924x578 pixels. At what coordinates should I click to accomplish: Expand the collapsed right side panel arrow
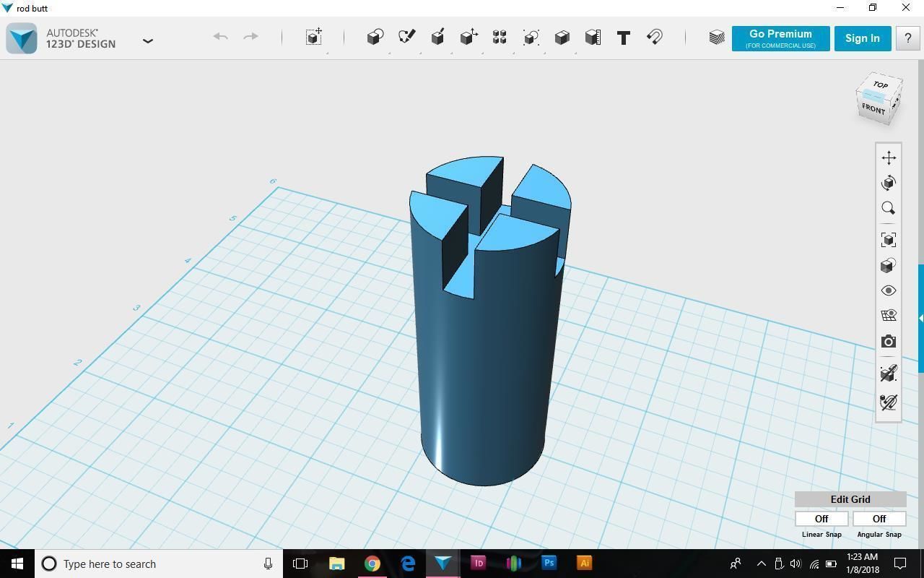920,318
